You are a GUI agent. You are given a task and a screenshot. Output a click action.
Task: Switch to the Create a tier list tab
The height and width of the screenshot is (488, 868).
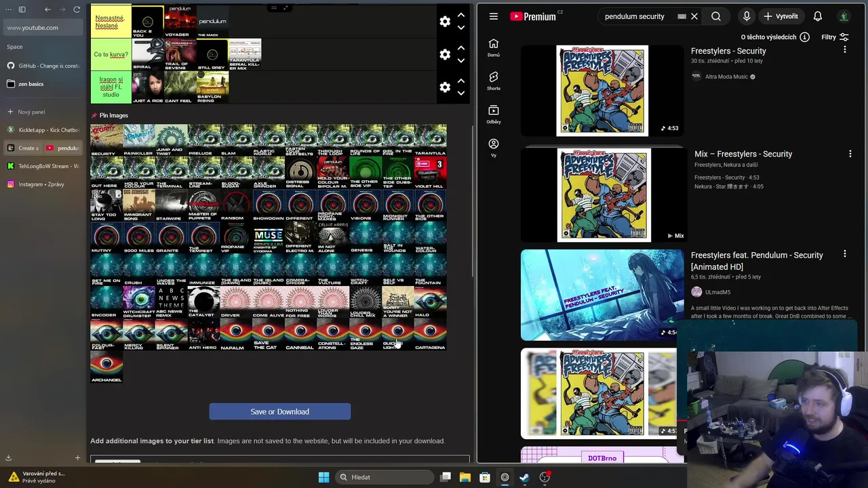[23, 148]
